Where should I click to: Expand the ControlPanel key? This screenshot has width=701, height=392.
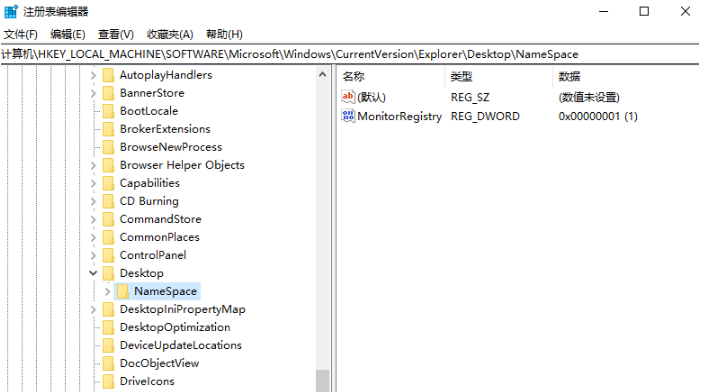coord(93,255)
